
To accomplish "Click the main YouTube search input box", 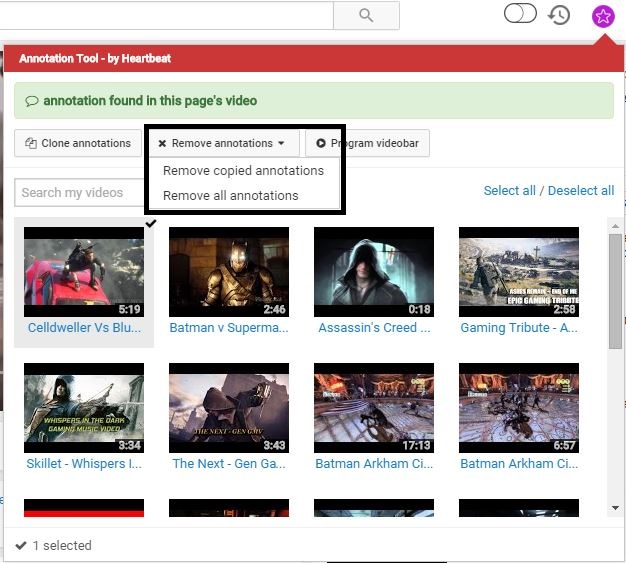I will coord(166,15).
